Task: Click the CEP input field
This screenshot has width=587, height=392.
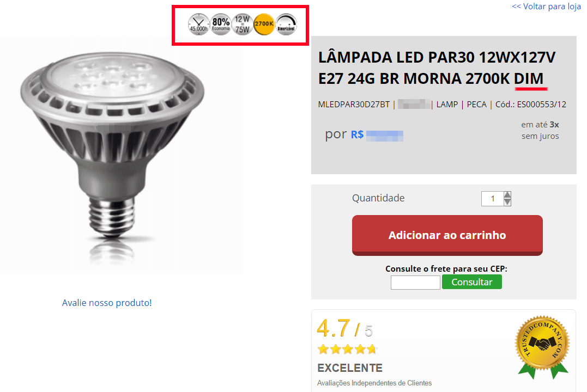Action: [x=415, y=283]
